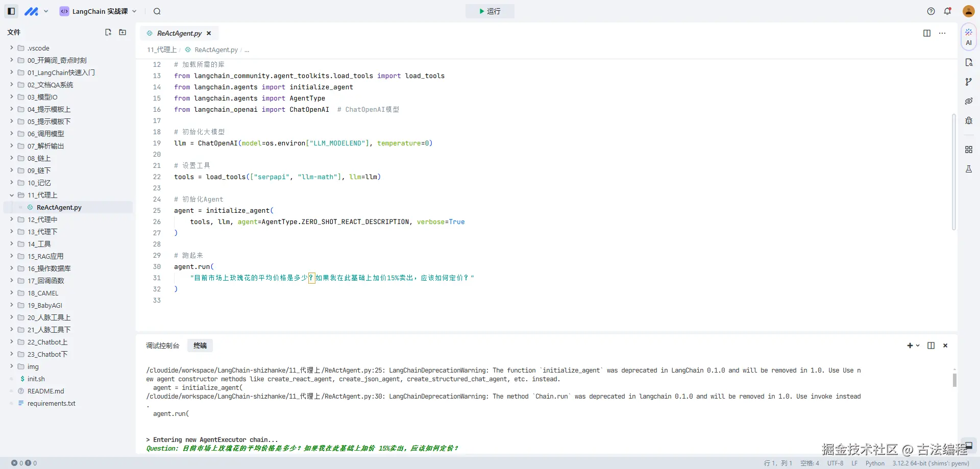980x469 pixels.
Task: Open the source control branch icon
Action: pos(968,82)
